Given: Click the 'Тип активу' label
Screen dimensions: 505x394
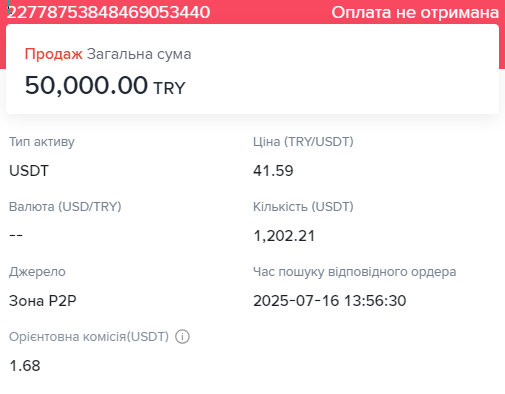Looking at the screenshot, I should [x=42, y=142].
